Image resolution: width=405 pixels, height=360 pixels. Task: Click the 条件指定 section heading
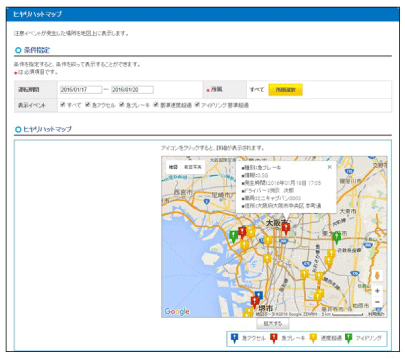click(37, 50)
